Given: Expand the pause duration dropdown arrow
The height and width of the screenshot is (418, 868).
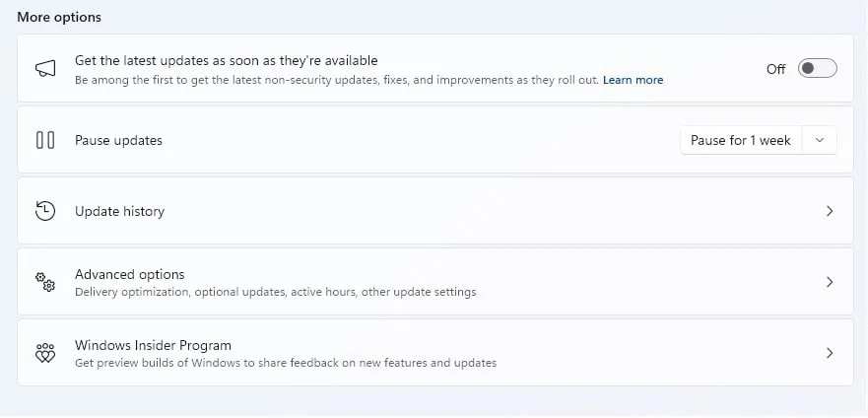Looking at the screenshot, I should [x=820, y=140].
